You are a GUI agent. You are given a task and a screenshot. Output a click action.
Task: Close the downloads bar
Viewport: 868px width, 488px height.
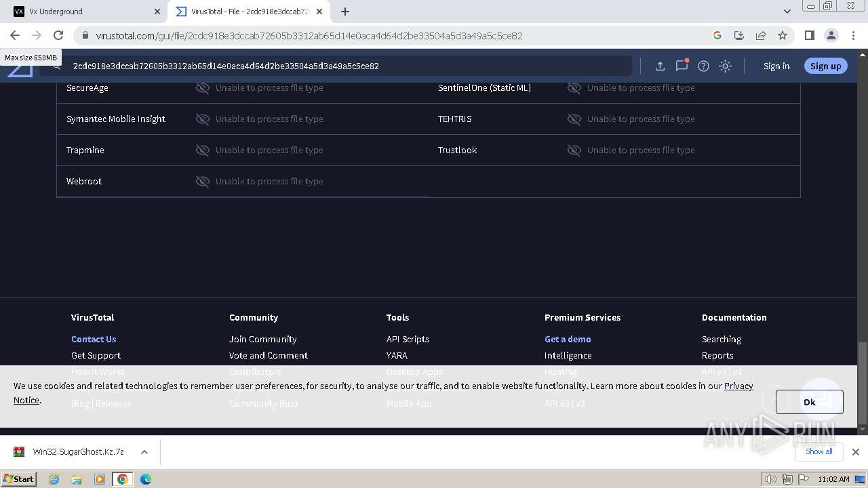855,452
